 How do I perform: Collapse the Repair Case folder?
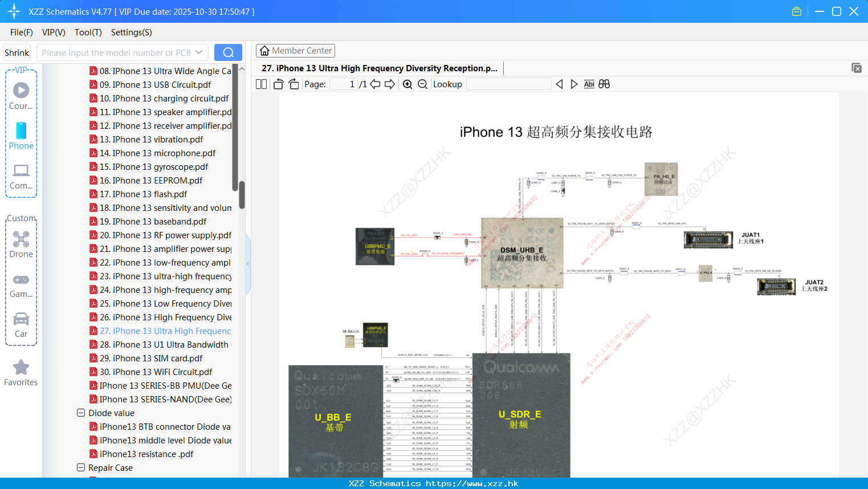[x=81, y=467]
